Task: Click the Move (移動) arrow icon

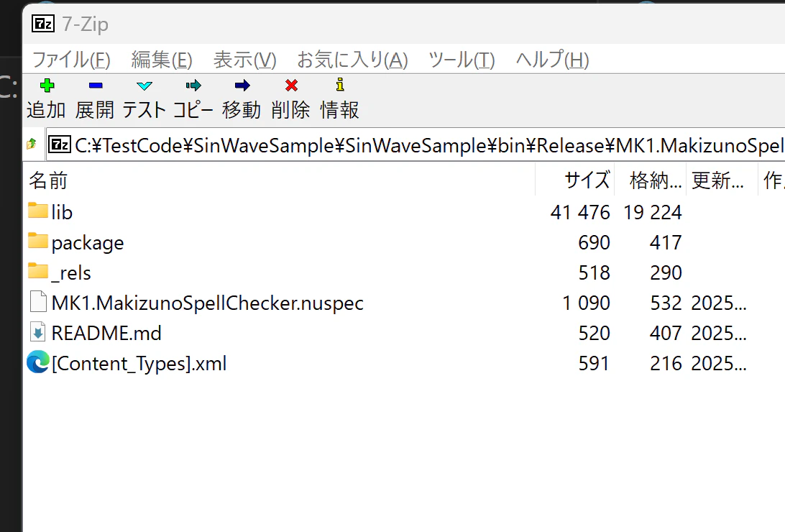Action: (x=242, y=86)
